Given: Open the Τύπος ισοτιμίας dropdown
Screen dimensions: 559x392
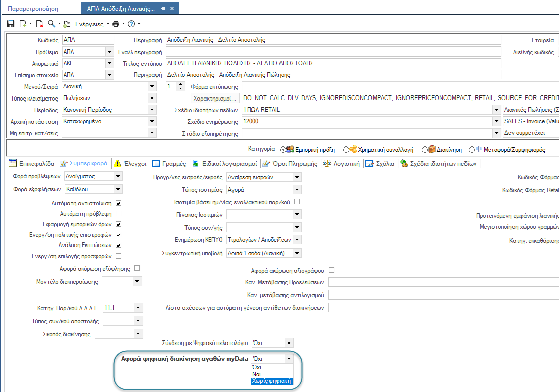Looking at the screenshot, I should (297, 190).
